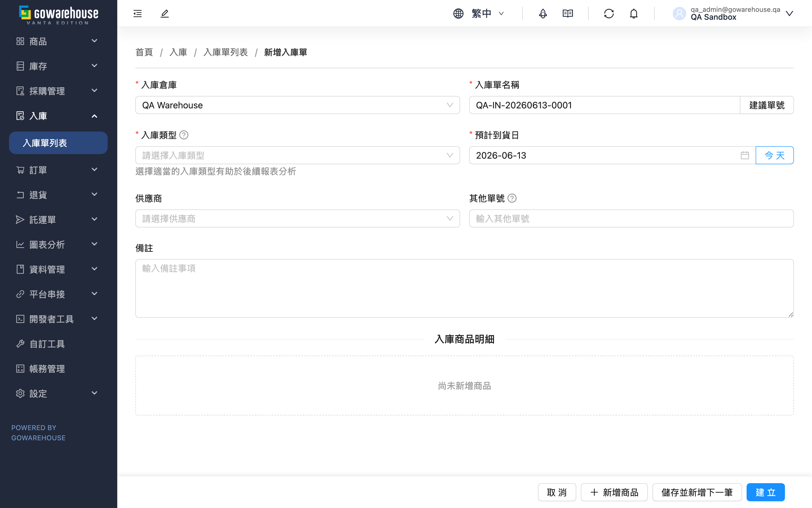Click the 平台串接 link icon
Image resolution: width=812 pixels, height=508 pixels.
pyautogui.click(x=20, y=294)
